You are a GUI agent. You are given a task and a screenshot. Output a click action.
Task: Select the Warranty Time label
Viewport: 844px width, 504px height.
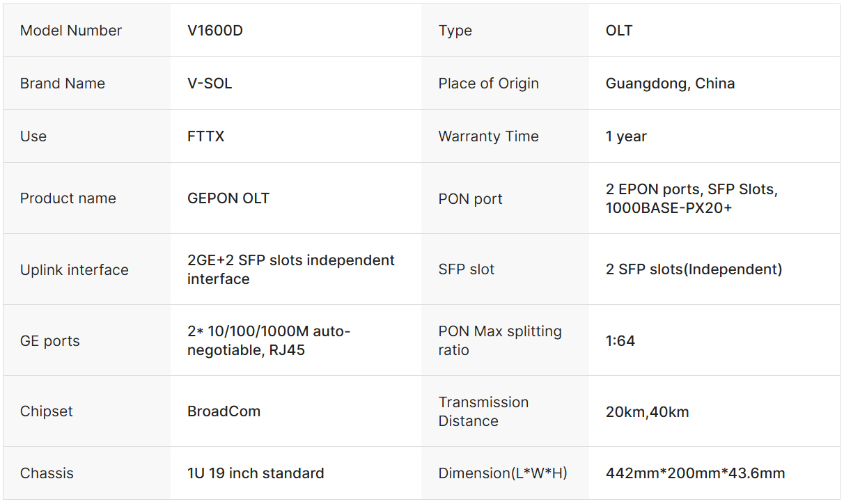click(x=488, y=136)
